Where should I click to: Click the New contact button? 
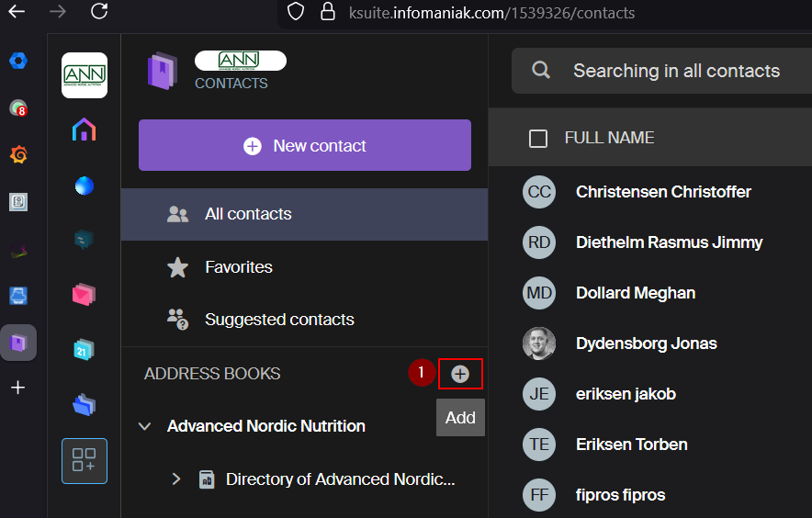coord(304,145)
